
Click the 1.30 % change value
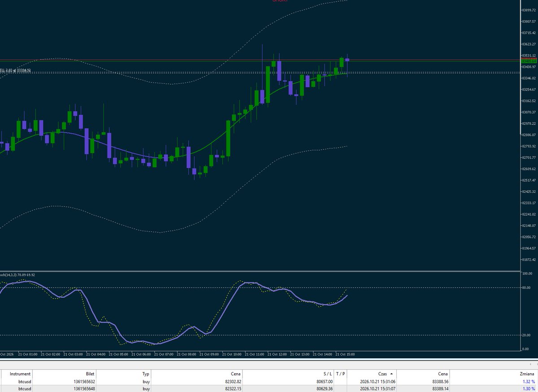click(x=528, y=388)
